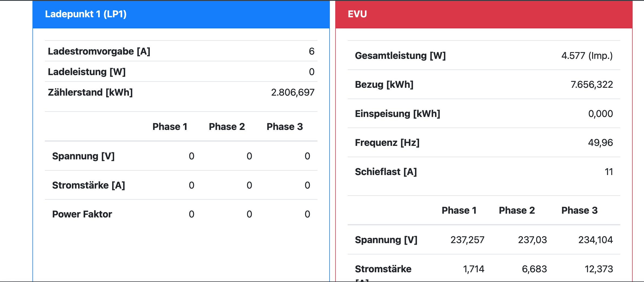Click the Schieflast [A] label
This screenshot has width=644, height=282.
(386, 172)
